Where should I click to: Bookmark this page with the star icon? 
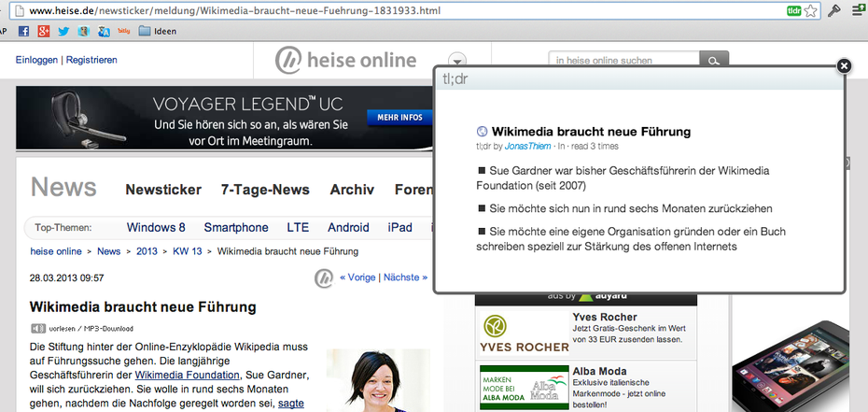pyautogui.click(x=810, y=10)
